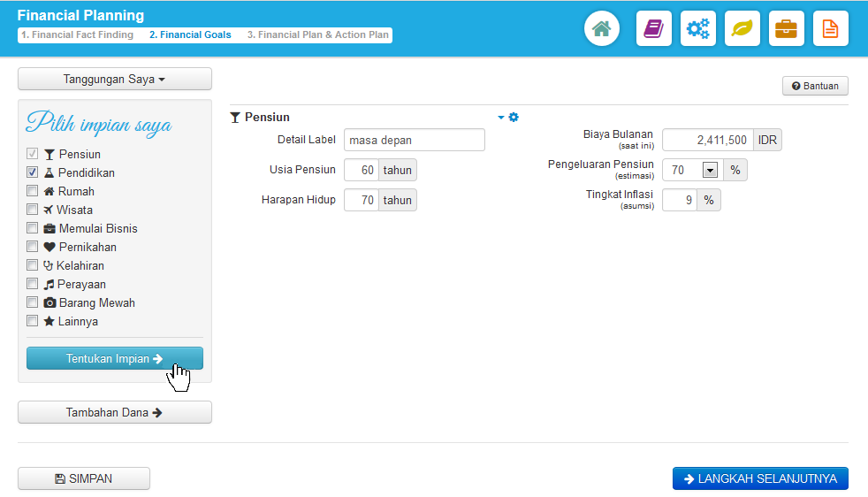
Task: Click the Bantuan help button
Action: (815, 86)
